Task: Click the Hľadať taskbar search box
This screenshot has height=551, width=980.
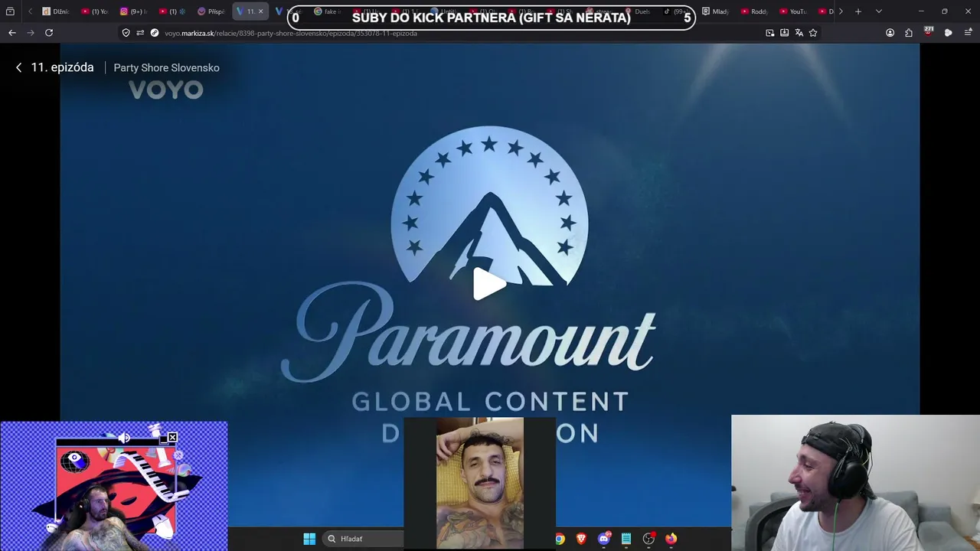Action: (362, 539)
